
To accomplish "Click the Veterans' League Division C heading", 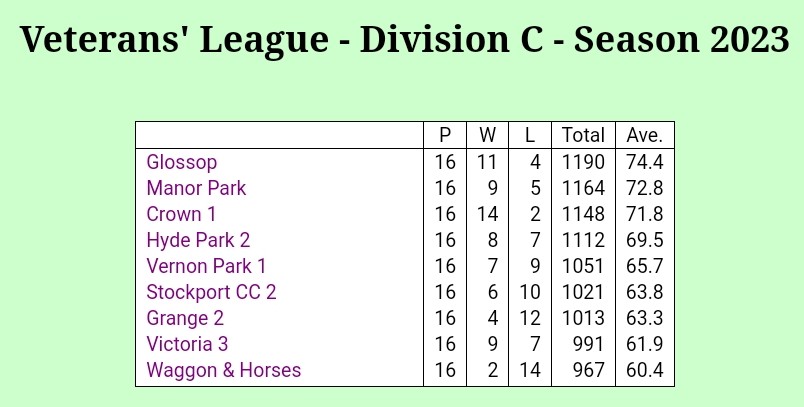I will pos(402,41).
